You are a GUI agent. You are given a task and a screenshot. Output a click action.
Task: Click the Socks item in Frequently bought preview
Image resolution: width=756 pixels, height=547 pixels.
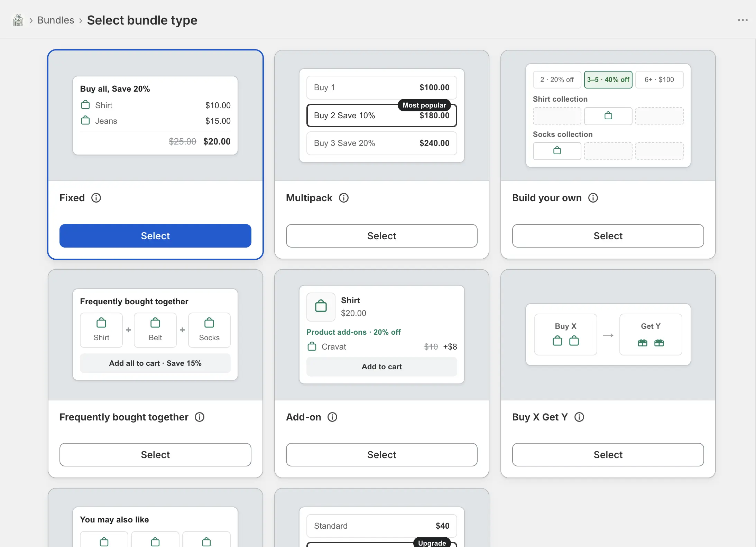tap(209, 330)
